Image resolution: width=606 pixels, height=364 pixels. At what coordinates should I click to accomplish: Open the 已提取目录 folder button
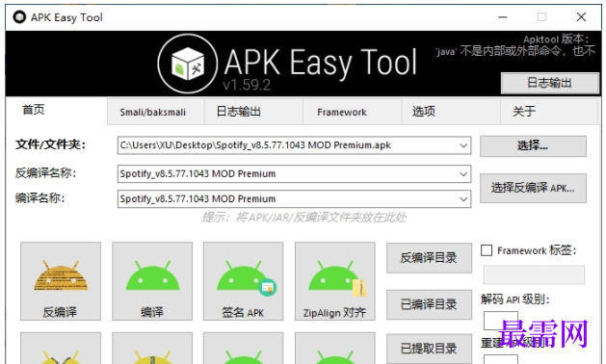coord(429,349)
